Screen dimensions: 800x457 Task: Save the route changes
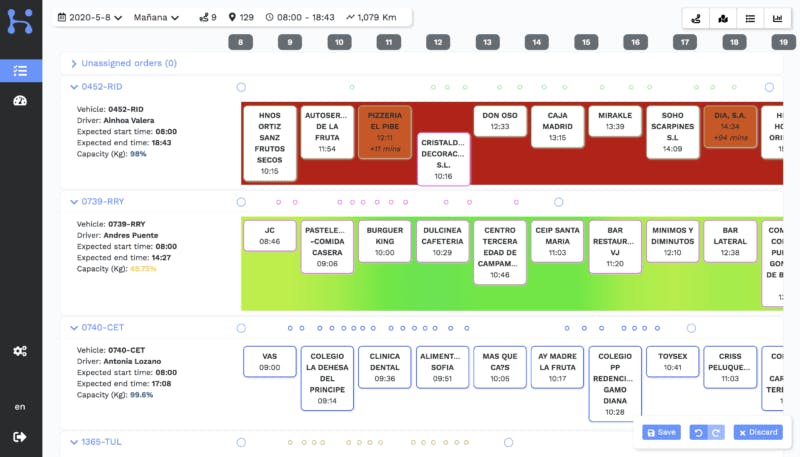662,432
